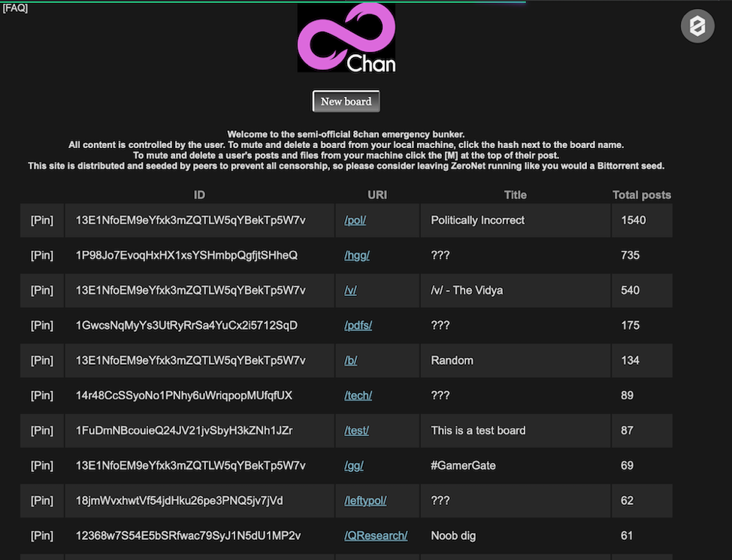This screenshot has width=732, height=560.
Task: Click the hash ID next to /v/
Action: click(190, 290)
